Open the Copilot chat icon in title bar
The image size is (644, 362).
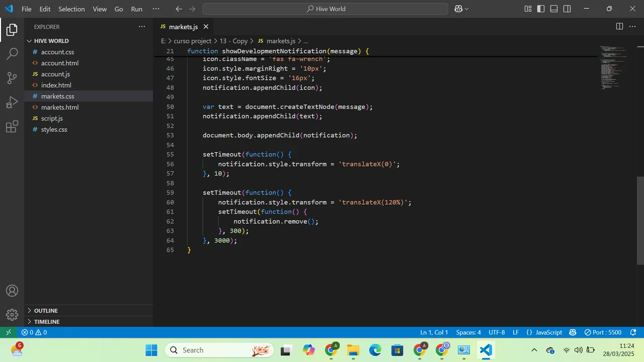[458, 9]
